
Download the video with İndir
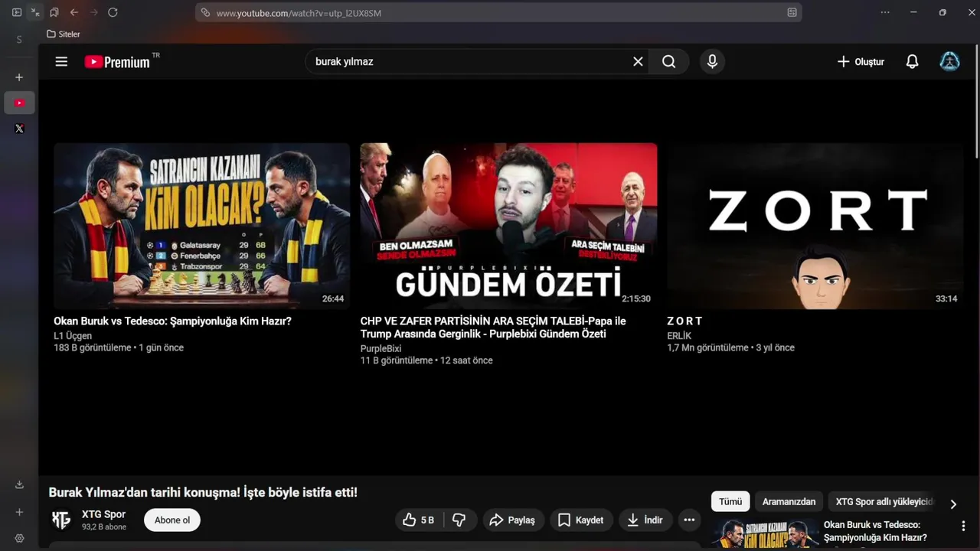(x=645, y=520)
